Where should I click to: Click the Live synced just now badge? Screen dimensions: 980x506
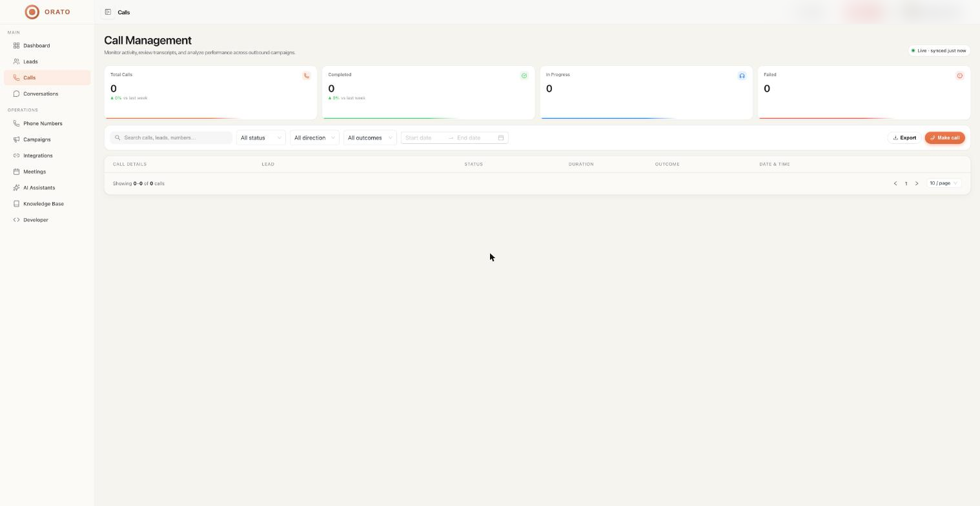pos(939,50)
